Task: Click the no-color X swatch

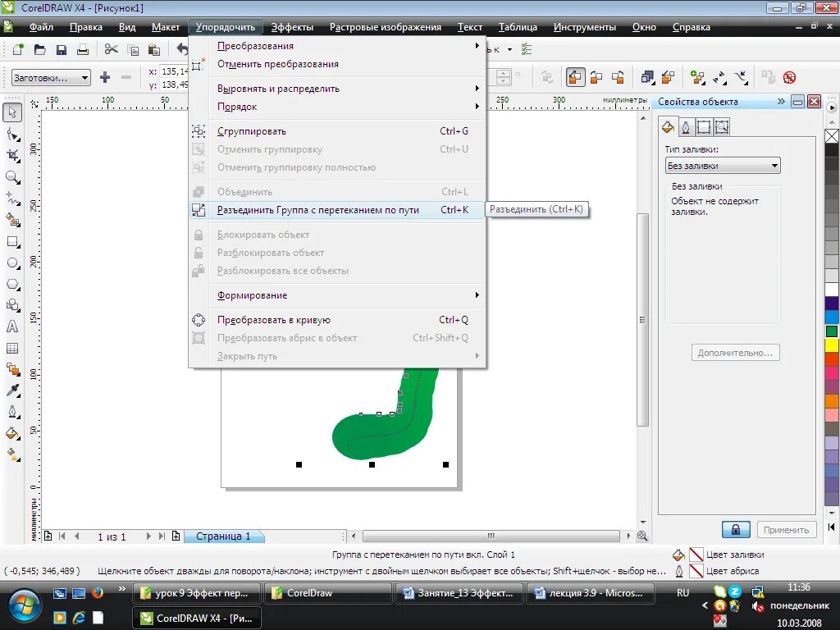Action: [x=832, y=136]
